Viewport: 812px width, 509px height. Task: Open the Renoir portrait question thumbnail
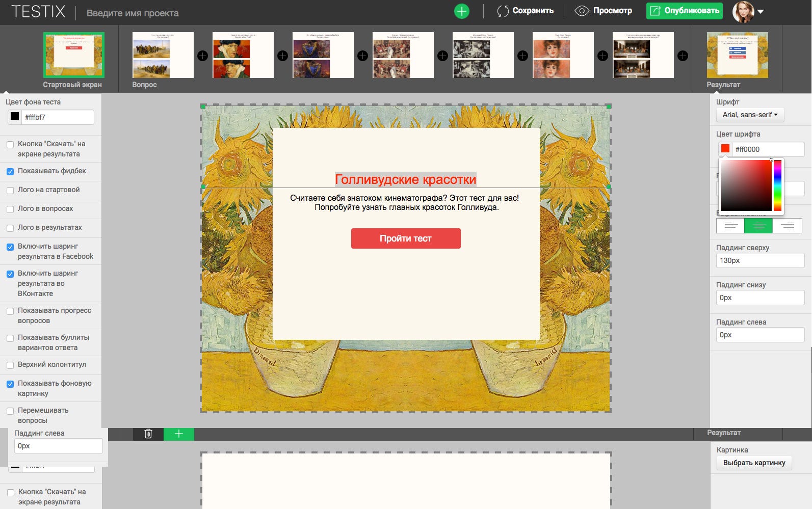(563, 55)
